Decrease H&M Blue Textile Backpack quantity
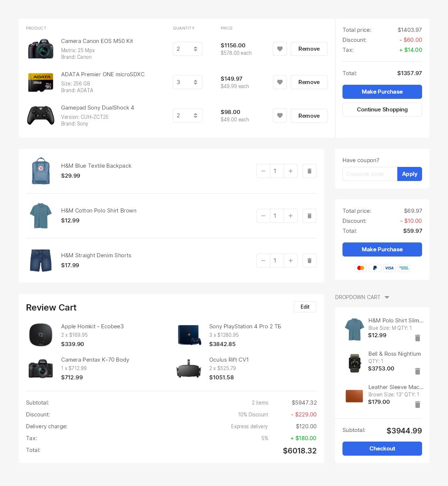The image size is (448, 486). pos(263,171)
